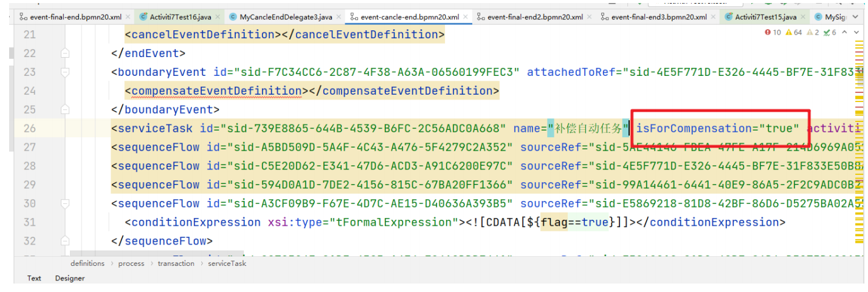Collapse fold marker at line 32
The image size is (868, 292).
tap(65, 241)
